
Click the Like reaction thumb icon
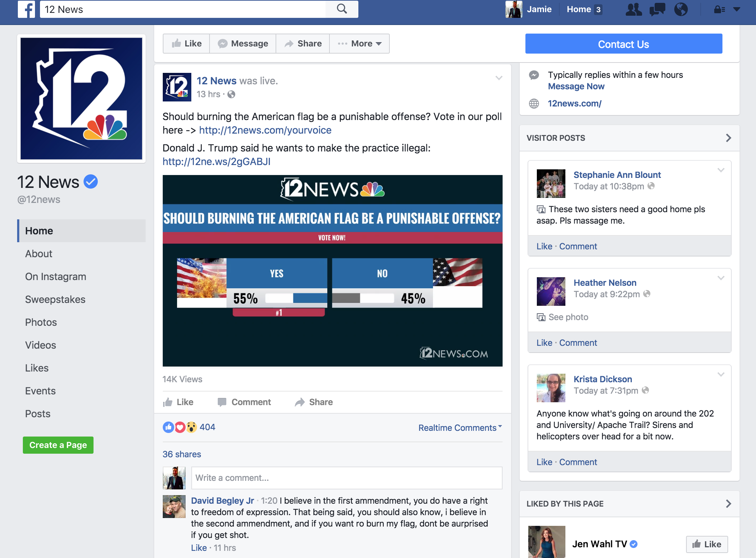[168, 427]
